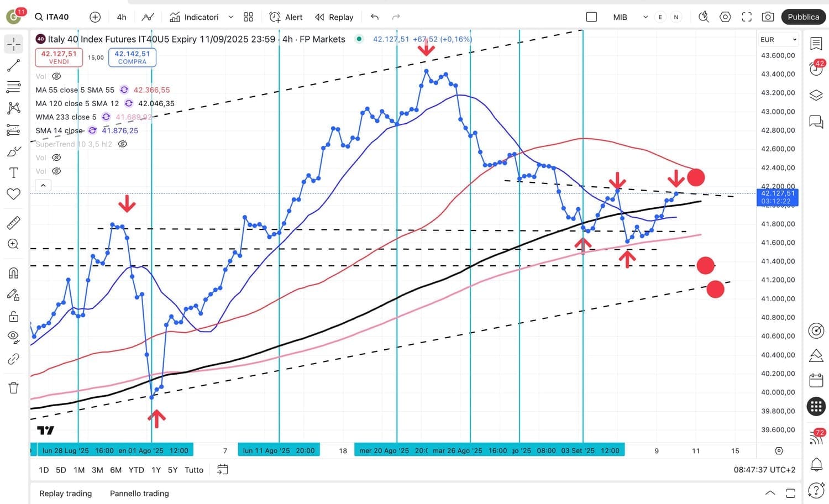
Task: Collapse the indicator legend arrow
Action: coord(43,185)
